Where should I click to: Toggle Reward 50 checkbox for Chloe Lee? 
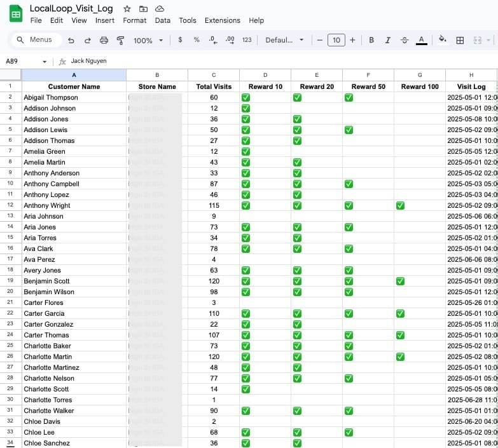[x=349, y=432]
